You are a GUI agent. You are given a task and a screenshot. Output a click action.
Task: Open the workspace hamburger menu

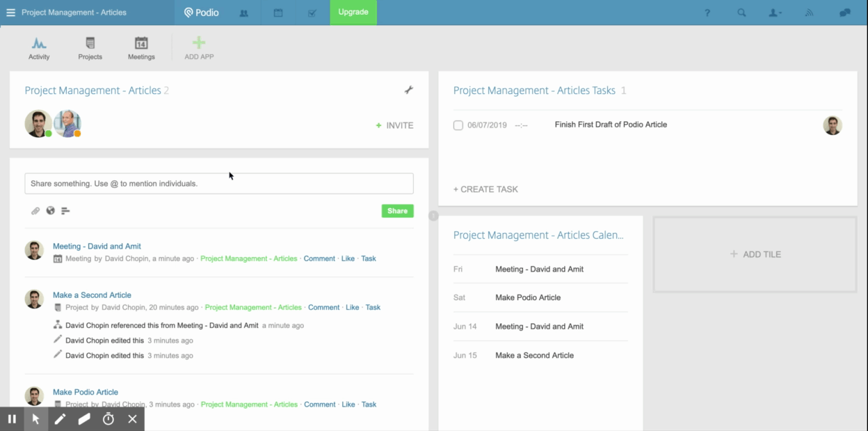point(10,13)
